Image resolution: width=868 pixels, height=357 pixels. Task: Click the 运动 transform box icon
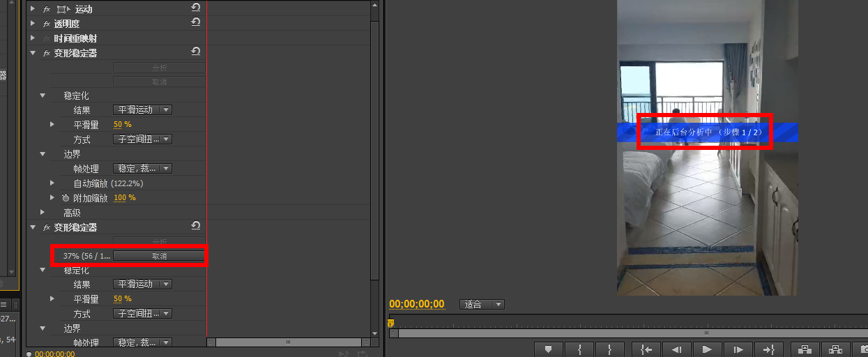[x=62, y=9]
